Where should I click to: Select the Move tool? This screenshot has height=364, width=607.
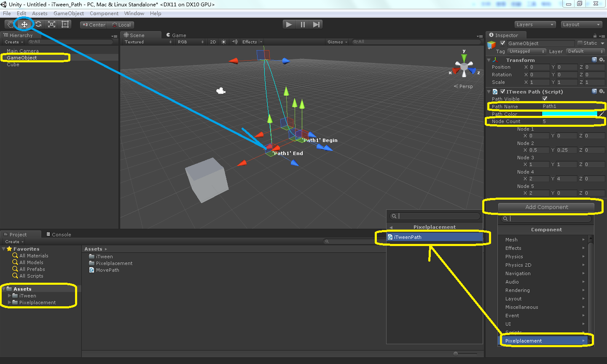(24, 24)
